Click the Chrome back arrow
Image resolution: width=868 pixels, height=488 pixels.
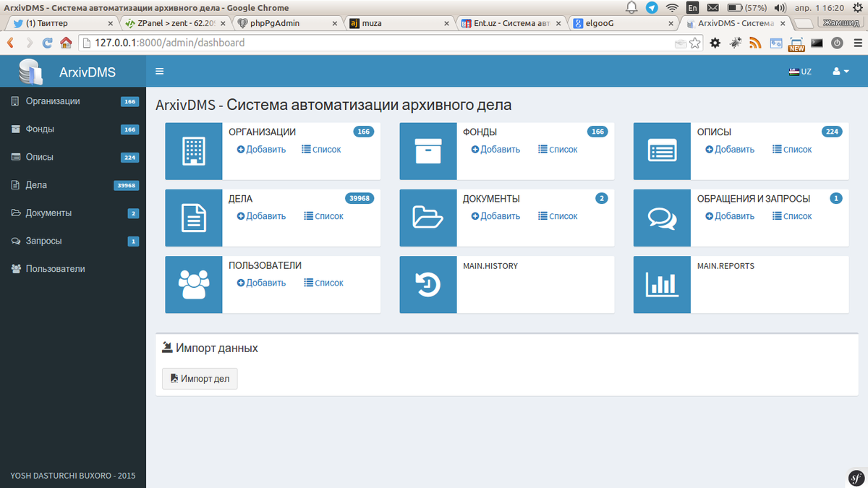click(x=11, y=43)
